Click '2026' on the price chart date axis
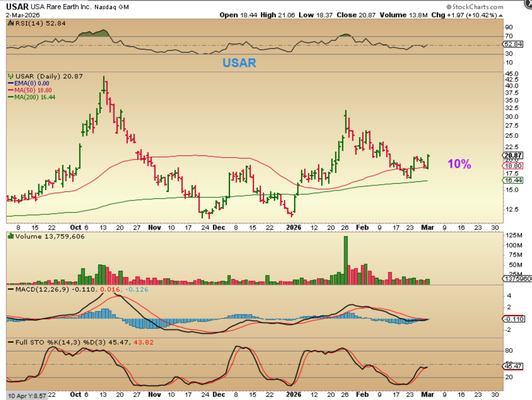Viewport: 532px width, 400px height. [x=294, y=228]
